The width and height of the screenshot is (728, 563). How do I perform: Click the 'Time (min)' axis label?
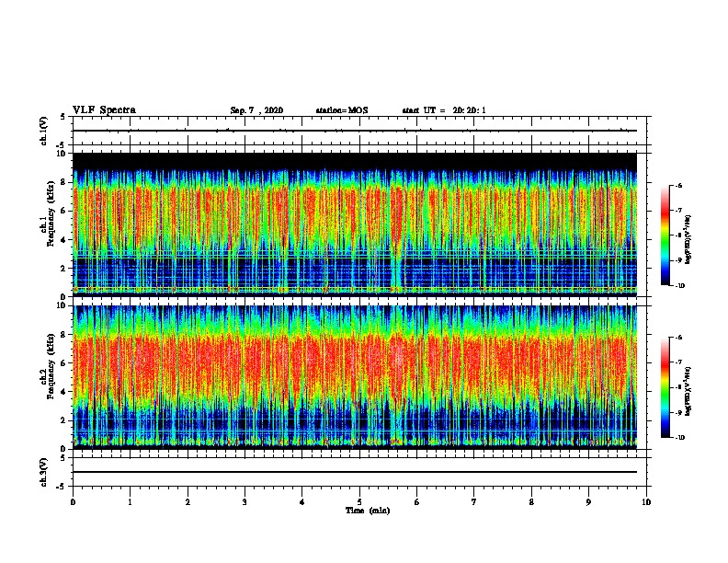pyautogui.click(x=368, y=511)
